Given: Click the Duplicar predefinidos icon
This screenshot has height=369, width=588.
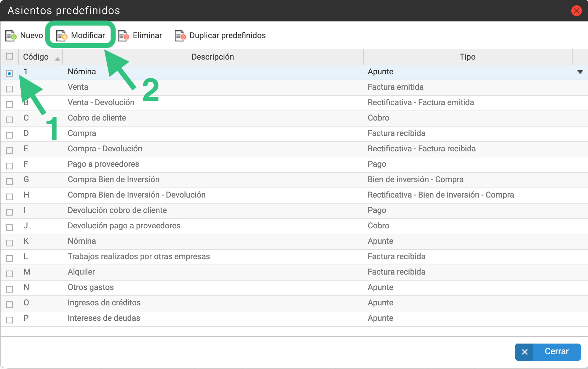Looking at the screenshot, I should (180, 35).
